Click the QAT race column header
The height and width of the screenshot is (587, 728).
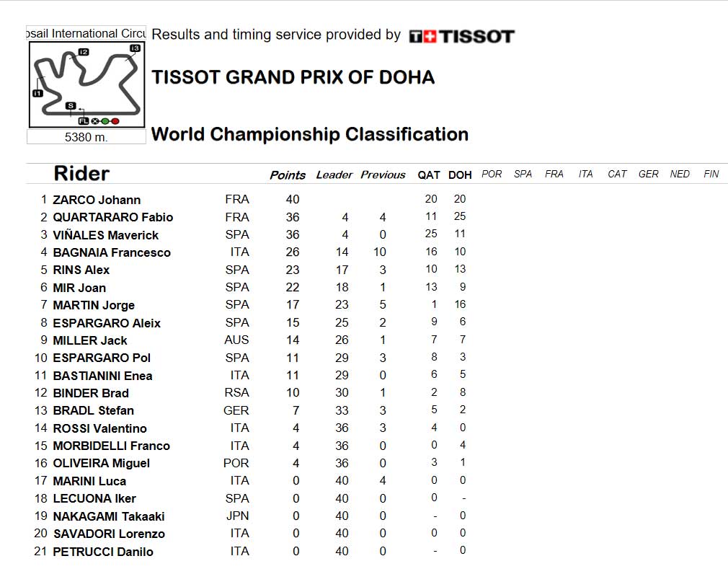pyautogui.click(x=429, y=175)
